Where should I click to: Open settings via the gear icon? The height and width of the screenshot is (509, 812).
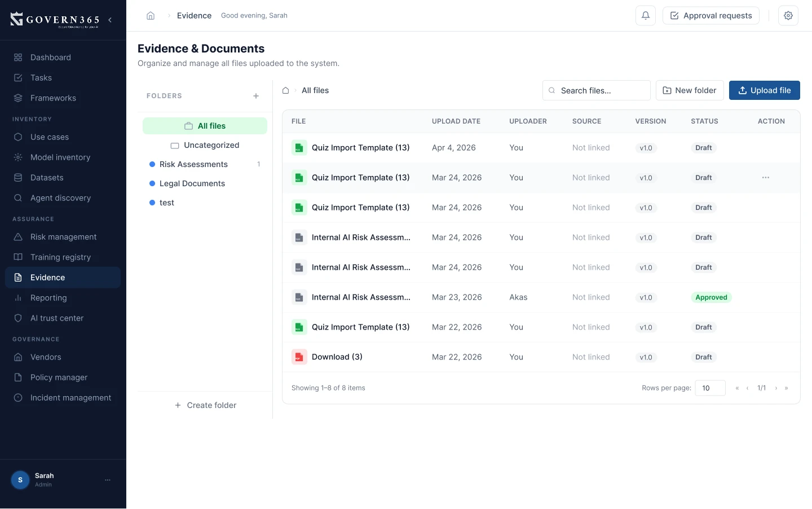pos(788,16)
